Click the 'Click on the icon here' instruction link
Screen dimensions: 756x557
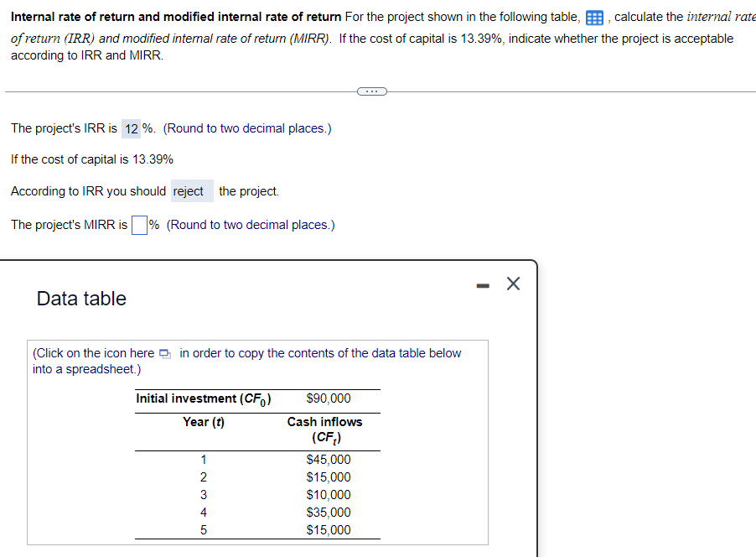tap(92, 353)
